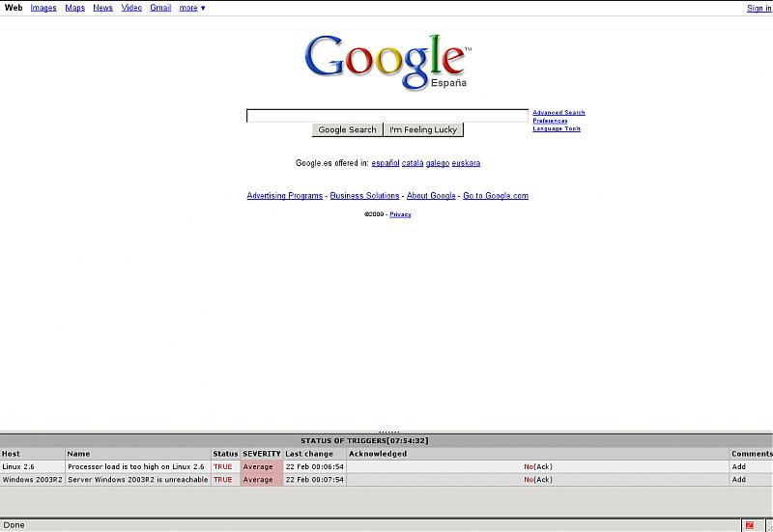The width and height of the screenshot is (773, 532).
Task: Open 'Processor load is too high' trigger
Action: tap(136, 466)
